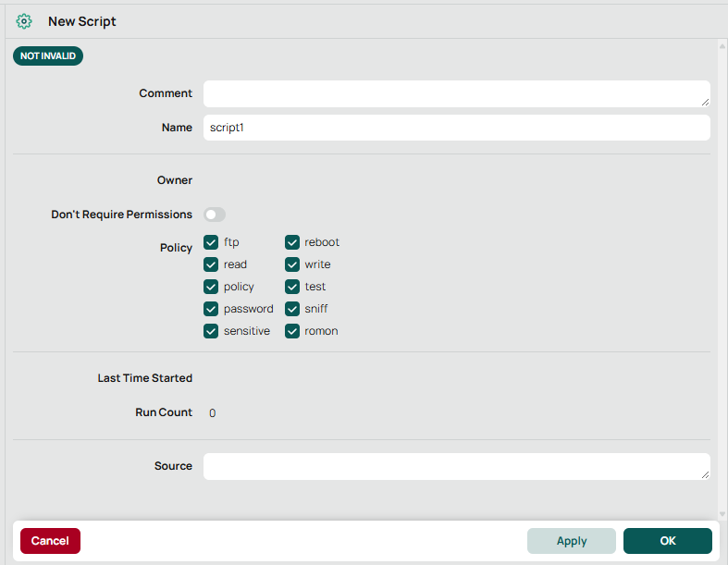Click the scrollbar down arrow

click(722, 513)
